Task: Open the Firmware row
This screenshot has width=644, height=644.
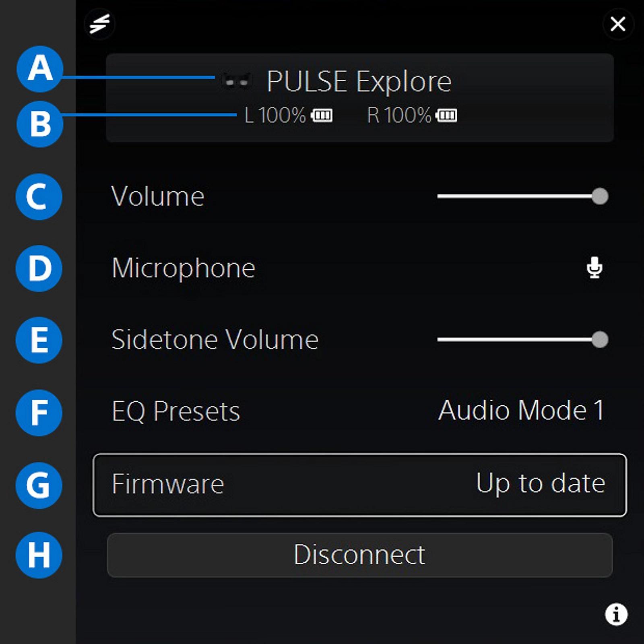Action: pyautogui.click(x=360, y=485)
